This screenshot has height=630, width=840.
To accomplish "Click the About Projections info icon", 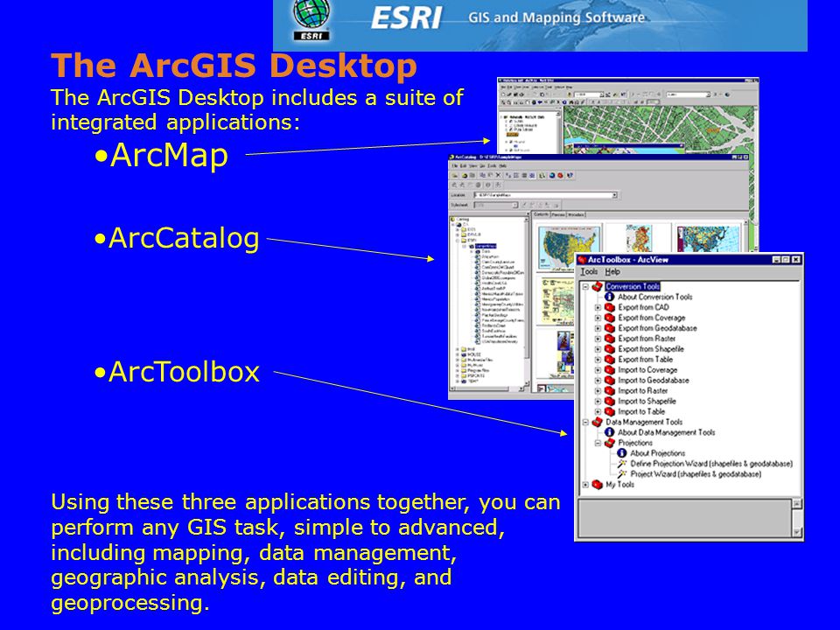I will [621, 453].
